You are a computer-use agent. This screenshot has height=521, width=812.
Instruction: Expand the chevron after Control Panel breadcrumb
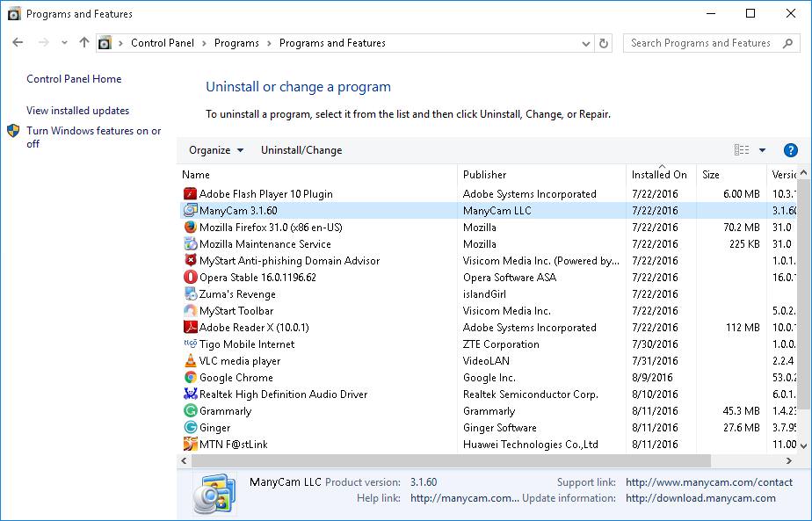click(x=204, y=44)
